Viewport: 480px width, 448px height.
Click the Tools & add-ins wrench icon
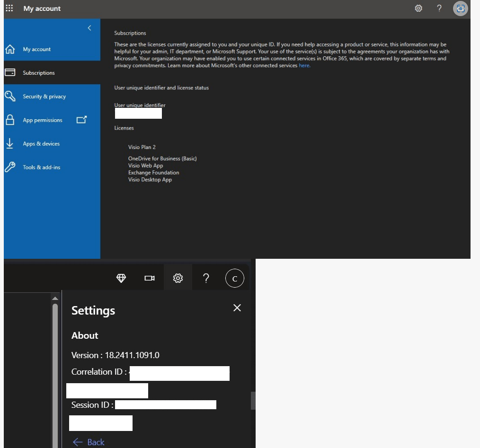(x=9, y=167)
